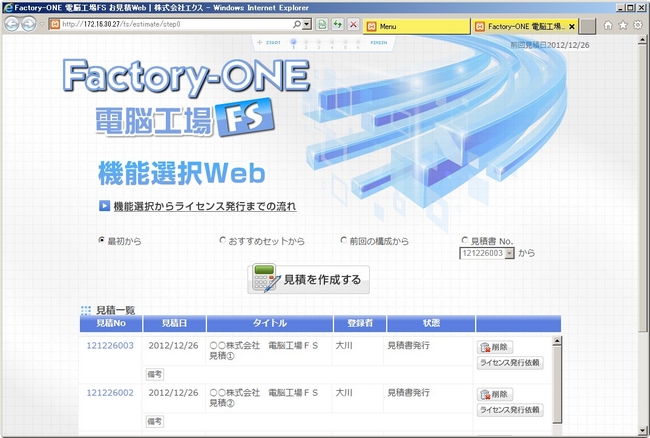The height and width of the screenshot is (438, 650).
Task: Click the 状態 column header
Action: tap(431, 323)
